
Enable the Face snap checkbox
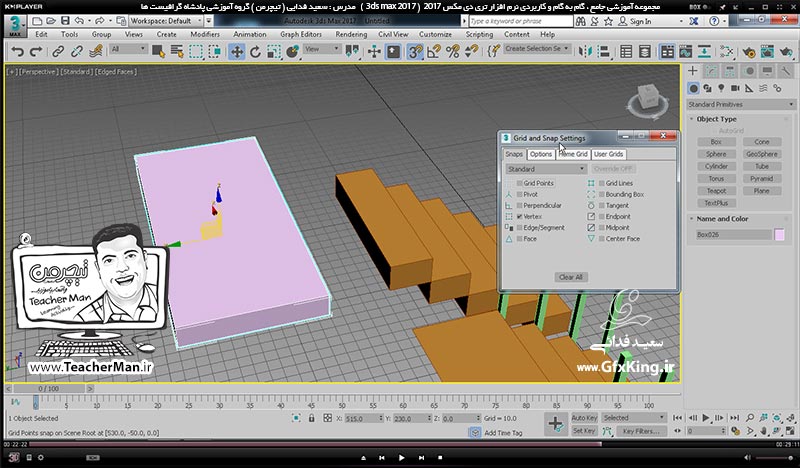(519, 239)
